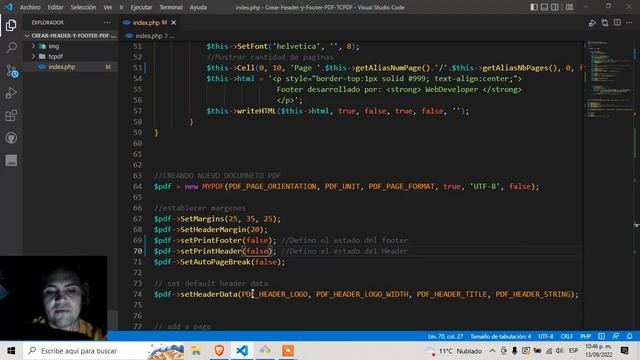640x360 pixels.
Task: Click setPrintFooter on line 69
Action: (x=211, y=240)
